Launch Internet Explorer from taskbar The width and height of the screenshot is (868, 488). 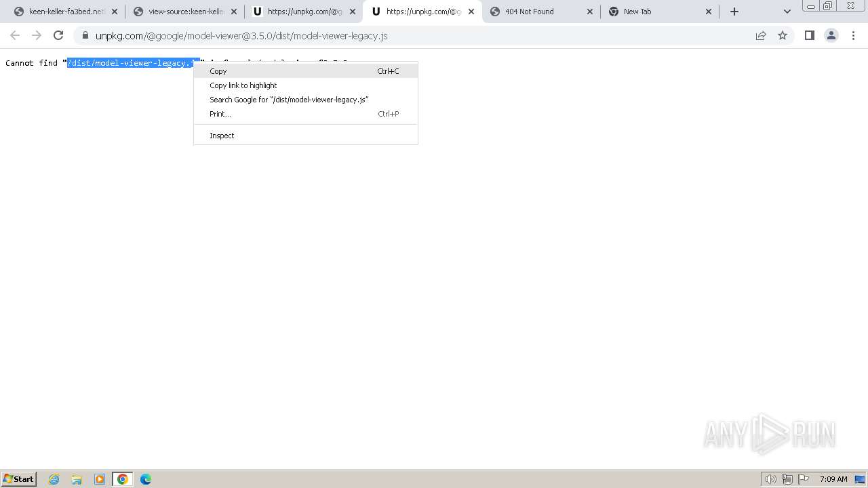pos(54,479)
